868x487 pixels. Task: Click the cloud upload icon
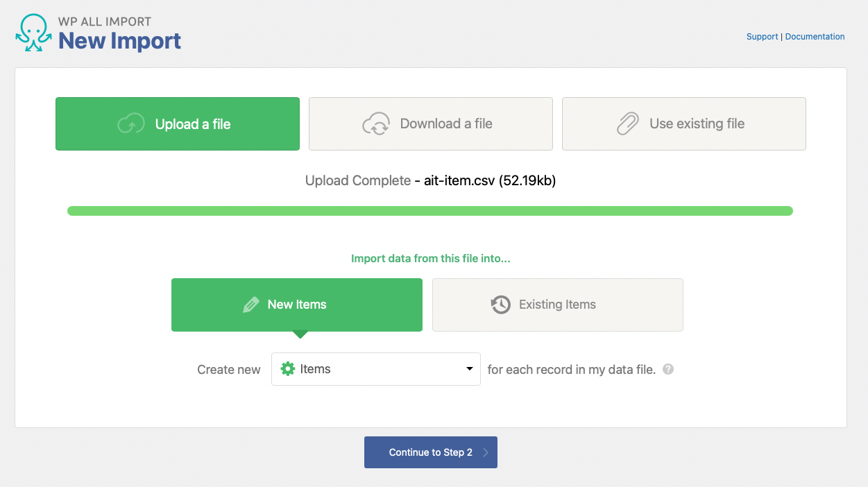click(130, 124)
